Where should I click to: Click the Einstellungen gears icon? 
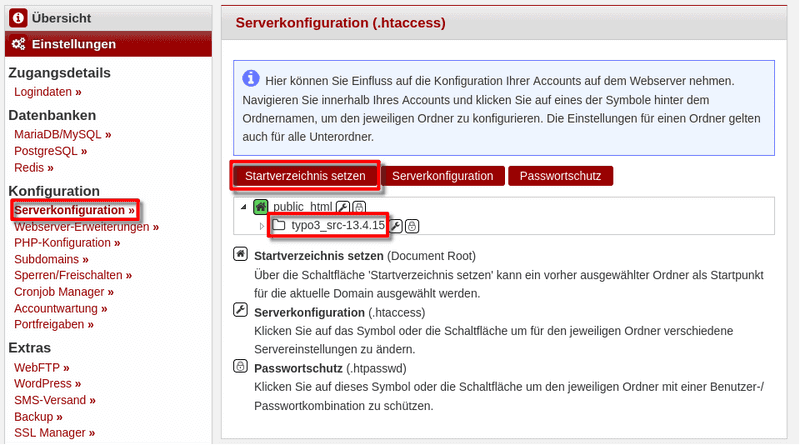18,44
